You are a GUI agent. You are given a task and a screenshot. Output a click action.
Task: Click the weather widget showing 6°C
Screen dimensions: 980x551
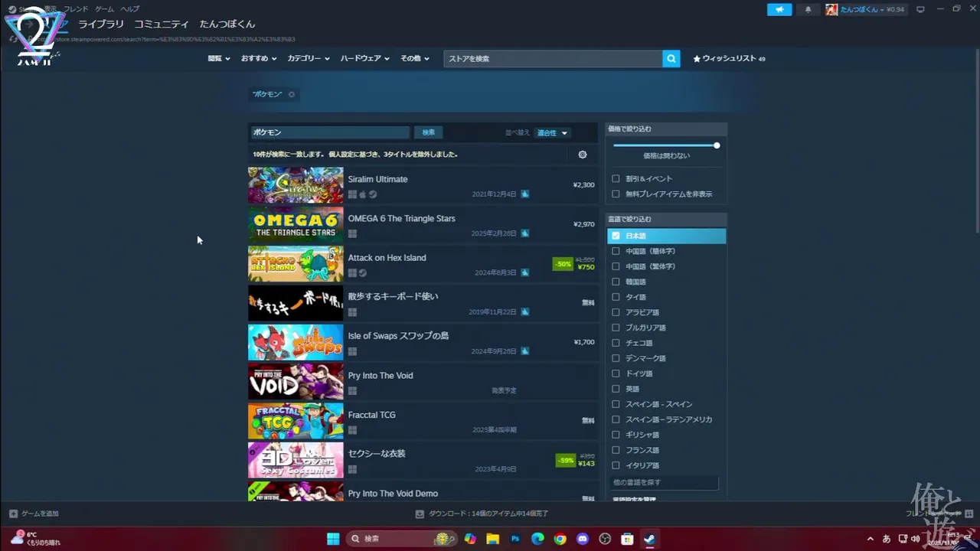34,538
